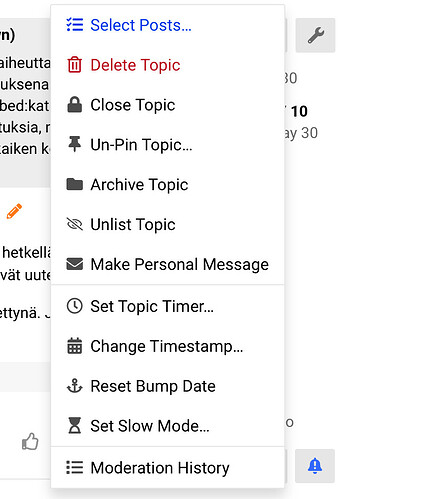Select Close Topic text option
The width and height of the screenshot is (429, 499).
(133, 105)
